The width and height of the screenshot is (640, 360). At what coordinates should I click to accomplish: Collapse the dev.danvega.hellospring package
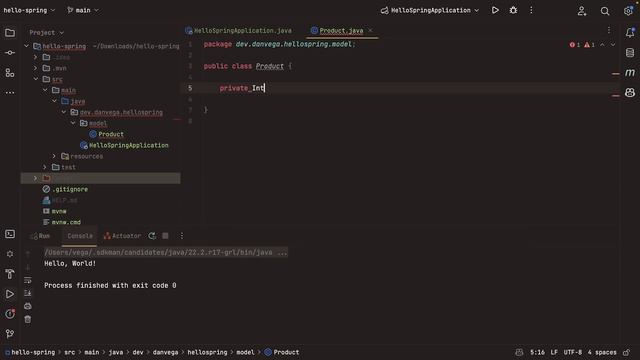point(64,112)
